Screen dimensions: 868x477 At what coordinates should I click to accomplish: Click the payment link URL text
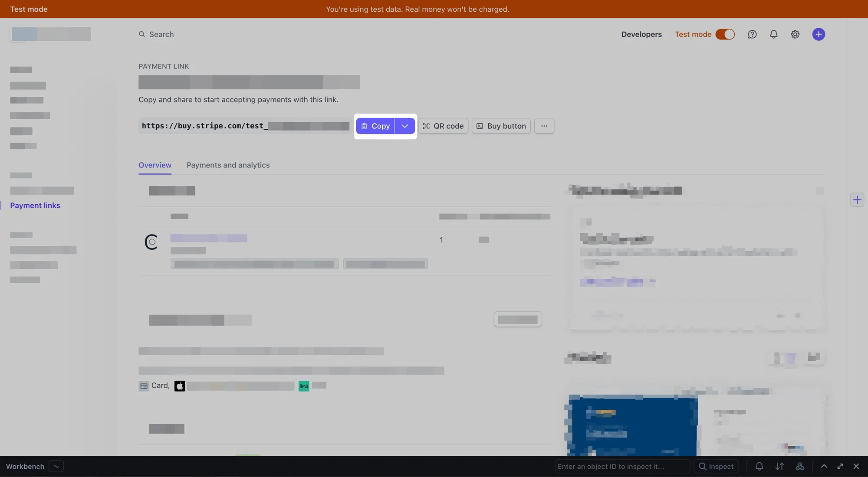pyautogui.click(x=245, y=126)
